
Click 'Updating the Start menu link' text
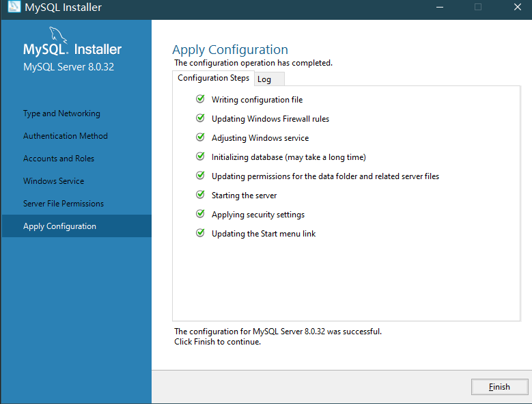[x=264, y=234]
